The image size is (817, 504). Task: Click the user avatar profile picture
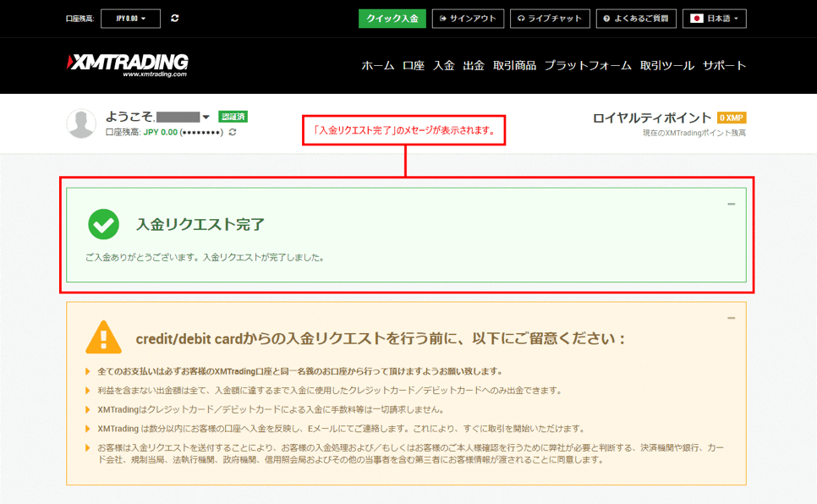[81, 123]
